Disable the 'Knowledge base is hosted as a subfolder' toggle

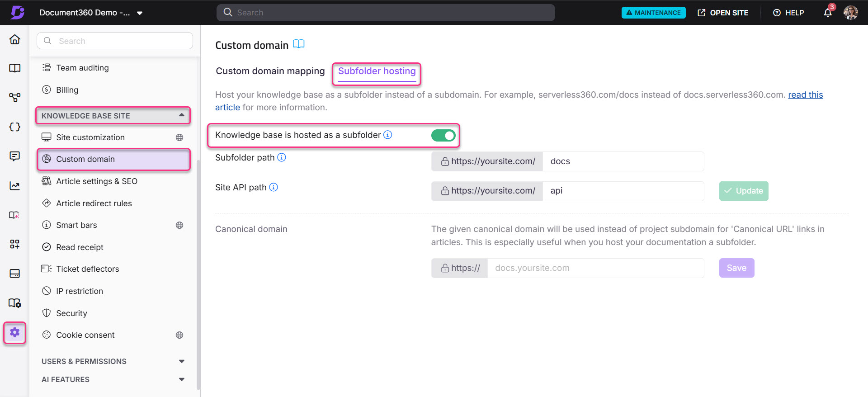(x=443, y=135)
